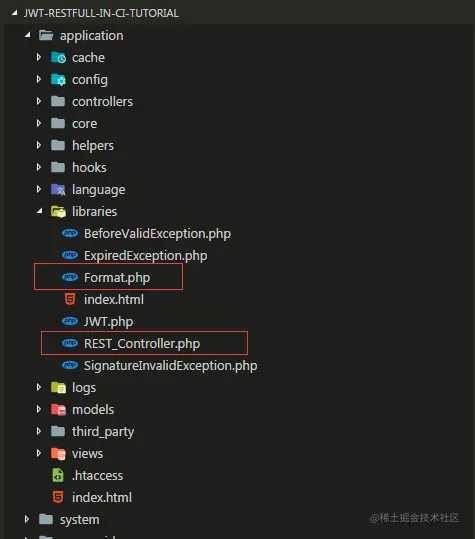The image size is (475, 539).
Task: Click the views folder icon
Action: (58, 453)
